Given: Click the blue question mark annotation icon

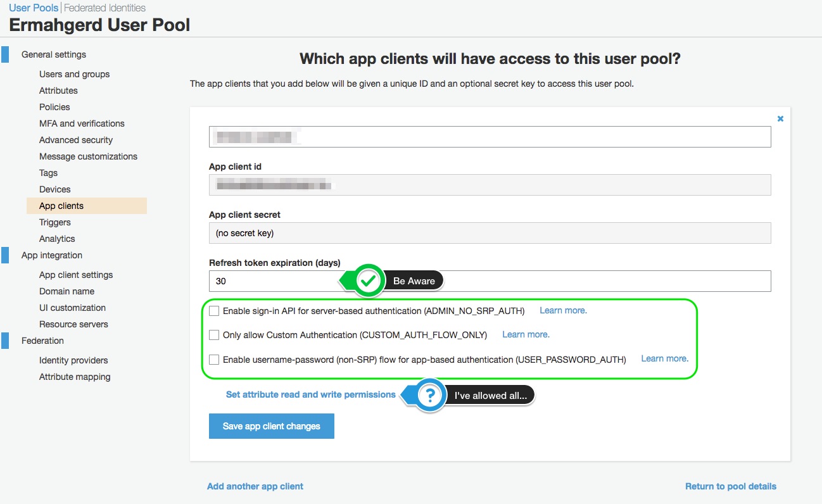Looking at the screenshot, I should pyautogui.click(x=431, y=396).
